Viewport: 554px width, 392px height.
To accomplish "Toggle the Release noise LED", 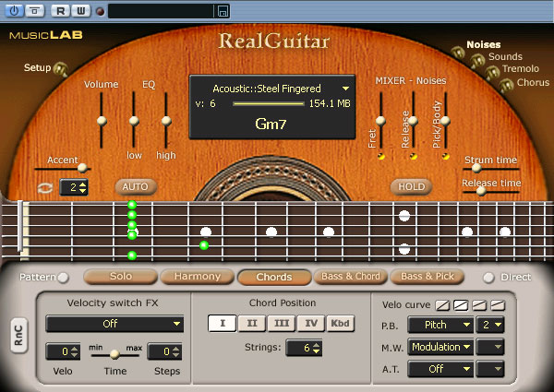I will [x=414, y=156].
